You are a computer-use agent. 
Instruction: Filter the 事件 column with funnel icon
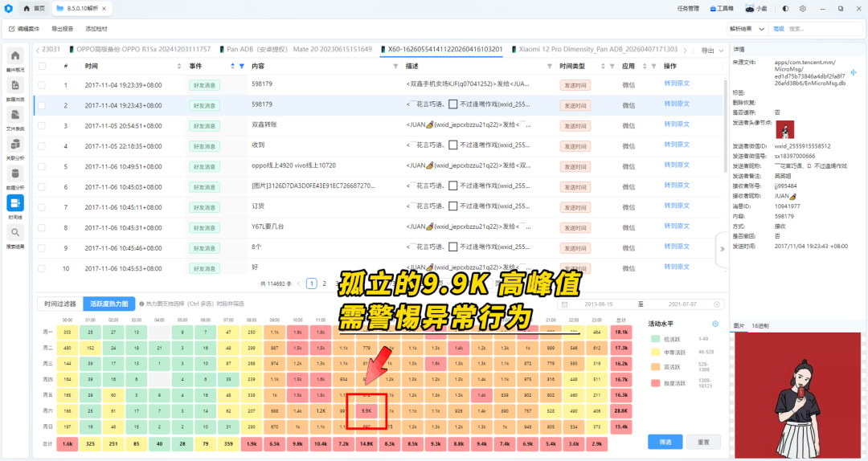(x=242, y=67)
